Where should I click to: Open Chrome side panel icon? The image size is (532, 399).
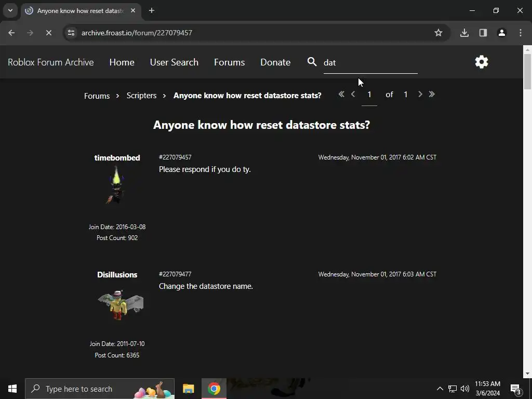(x=483, y=33)
